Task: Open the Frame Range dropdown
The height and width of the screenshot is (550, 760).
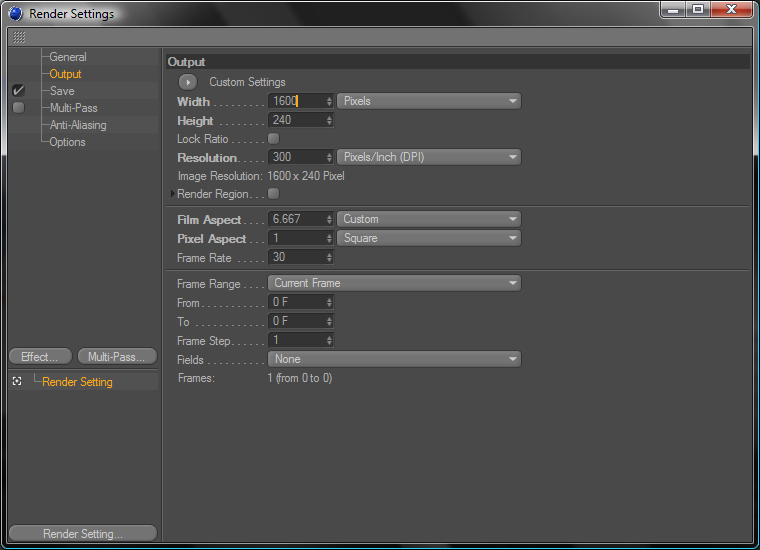Action: point(394,283)
